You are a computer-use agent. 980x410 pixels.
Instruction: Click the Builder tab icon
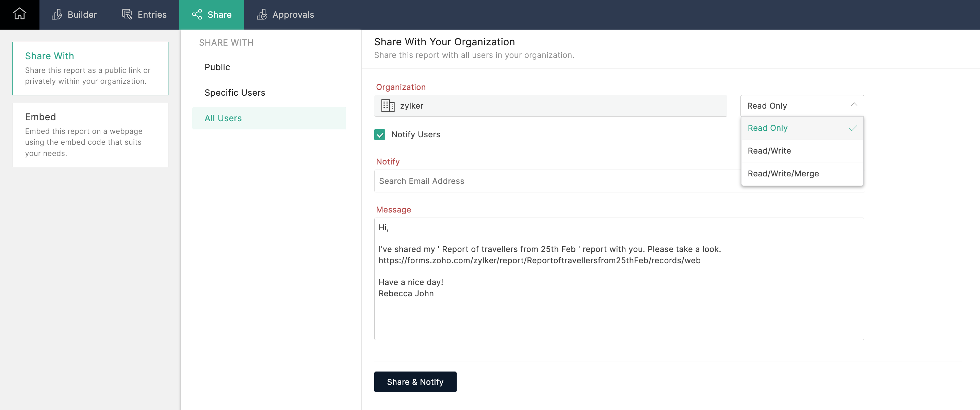coord(57,14)
